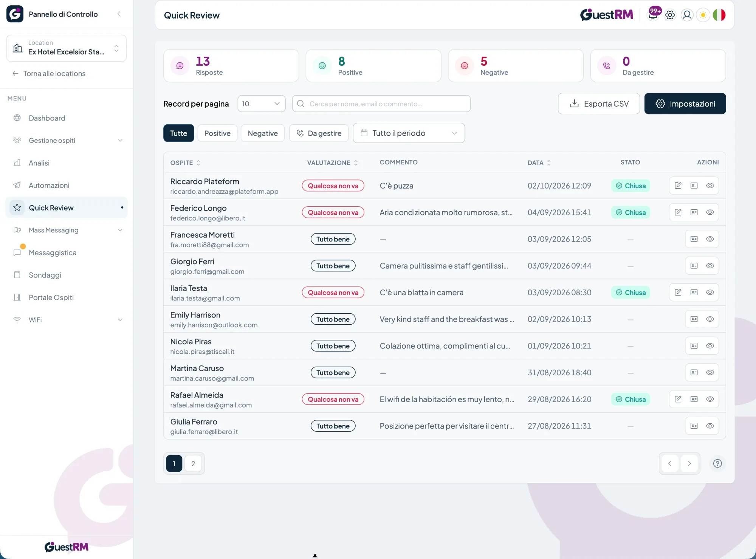Edit Rafael Almeida review
This screenshot has height=559, width=756.
(678, 399)
